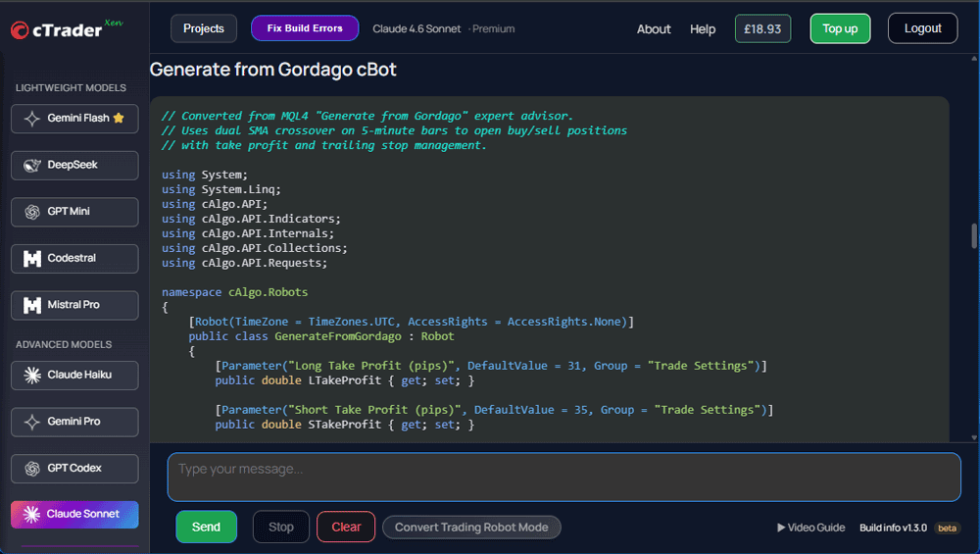The width and height of the screenshot is (980, 554).
Task: Select the Claude Haiku model
Action: [74, 376]
